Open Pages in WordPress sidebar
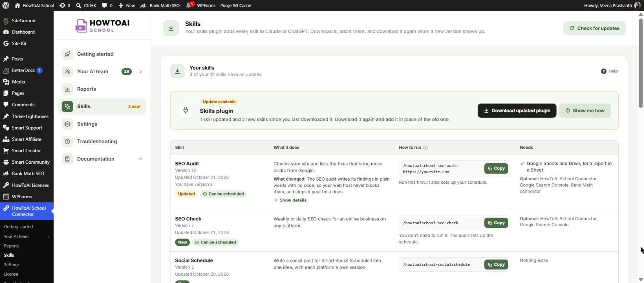The width and height of the screenshot is (644, 283). click(x=27, y=93)
